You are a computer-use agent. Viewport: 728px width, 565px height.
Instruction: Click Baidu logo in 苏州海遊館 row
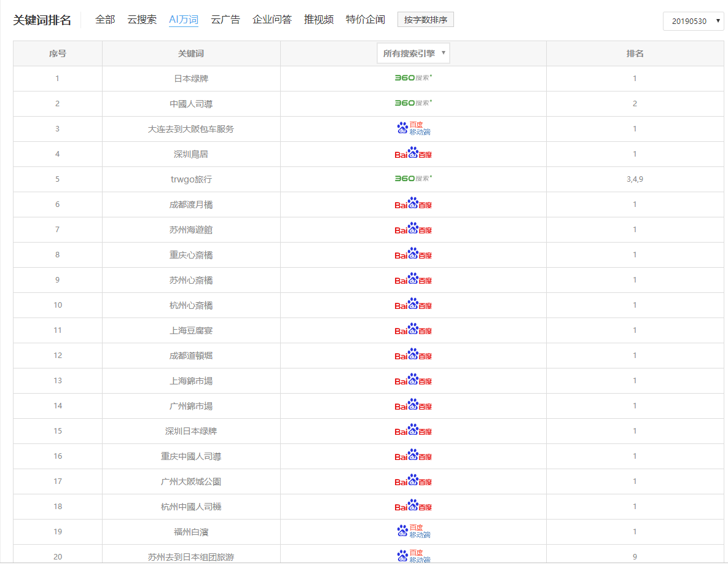click(413, 229)
